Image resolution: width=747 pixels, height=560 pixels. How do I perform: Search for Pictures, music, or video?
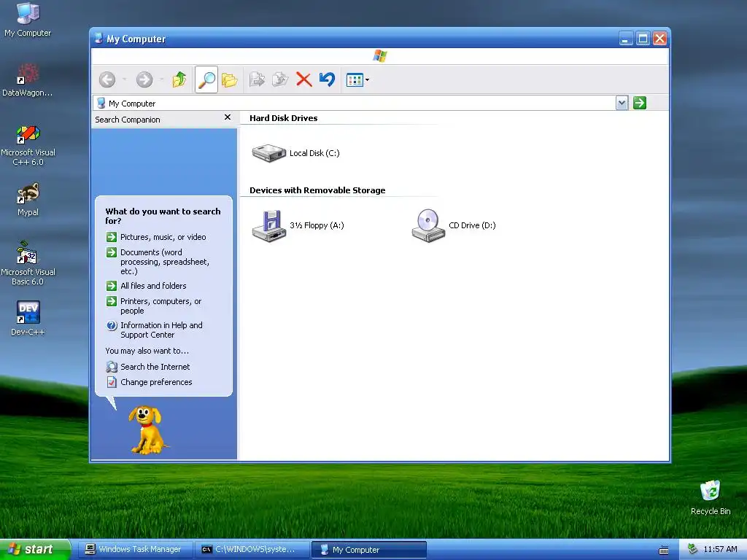[157, 237]
